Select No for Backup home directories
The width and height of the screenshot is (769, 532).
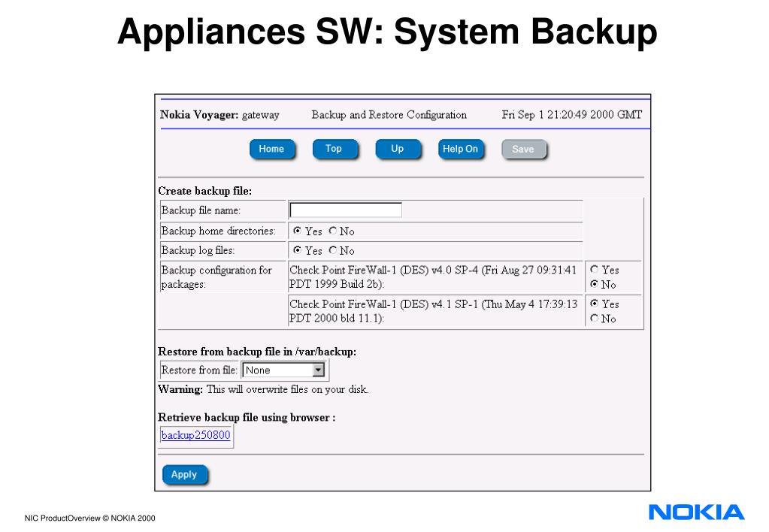click(333, 231)
